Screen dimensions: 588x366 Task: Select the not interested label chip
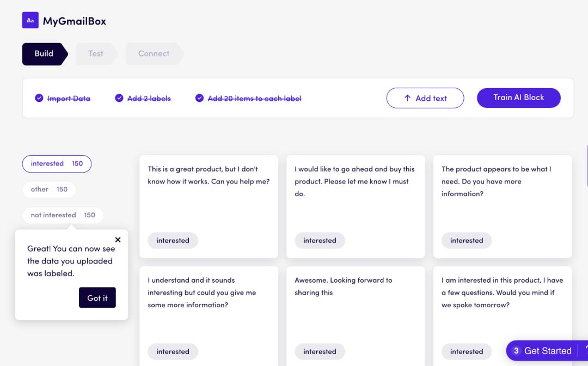point(63,215)
